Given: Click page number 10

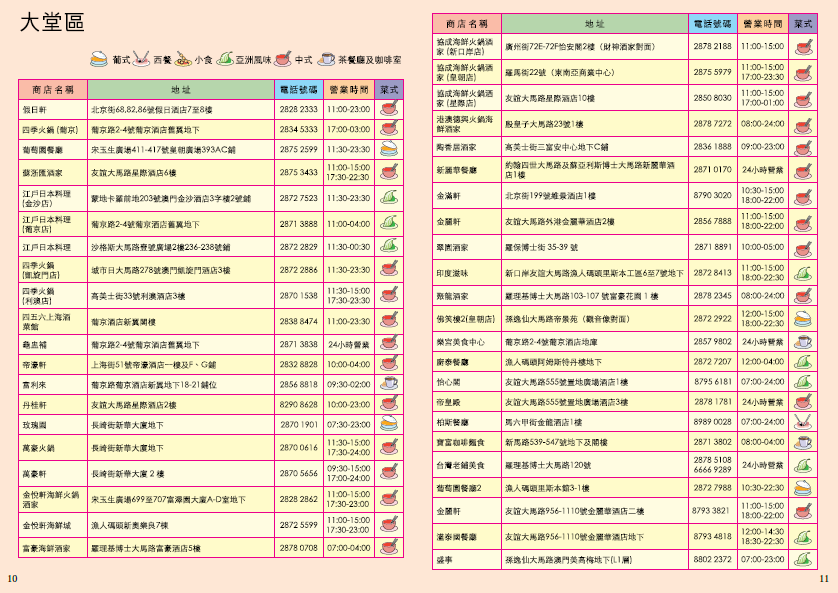Looking at the screenshot, I should pos(12,578).
